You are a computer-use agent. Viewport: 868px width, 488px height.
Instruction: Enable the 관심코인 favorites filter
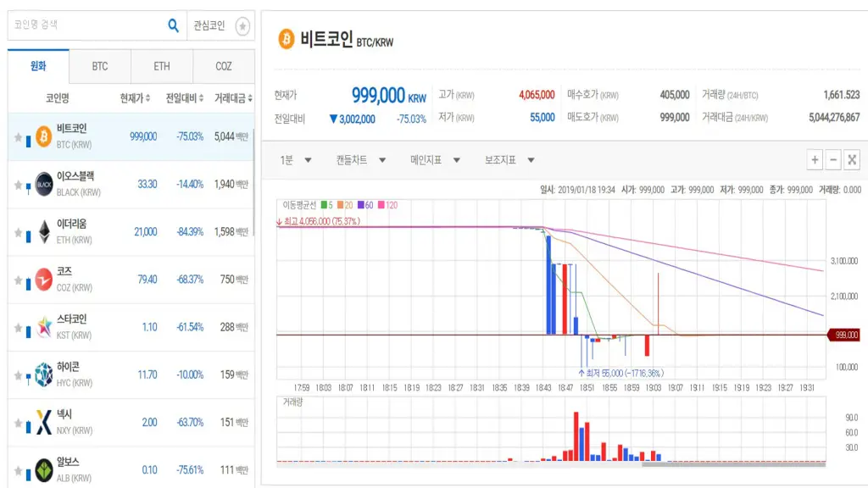pos(242,26)
